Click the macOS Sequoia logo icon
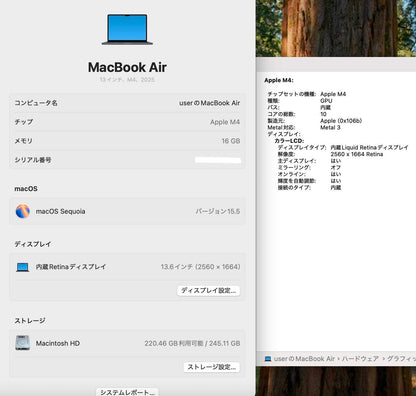The height and width of the screenshot is (396, 416). 23,211
